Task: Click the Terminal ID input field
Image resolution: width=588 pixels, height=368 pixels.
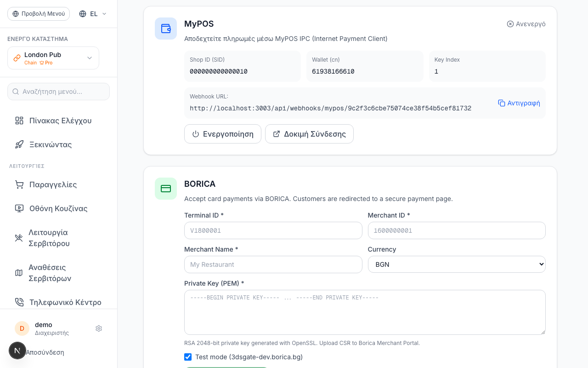Action: (x=273, y=230)
